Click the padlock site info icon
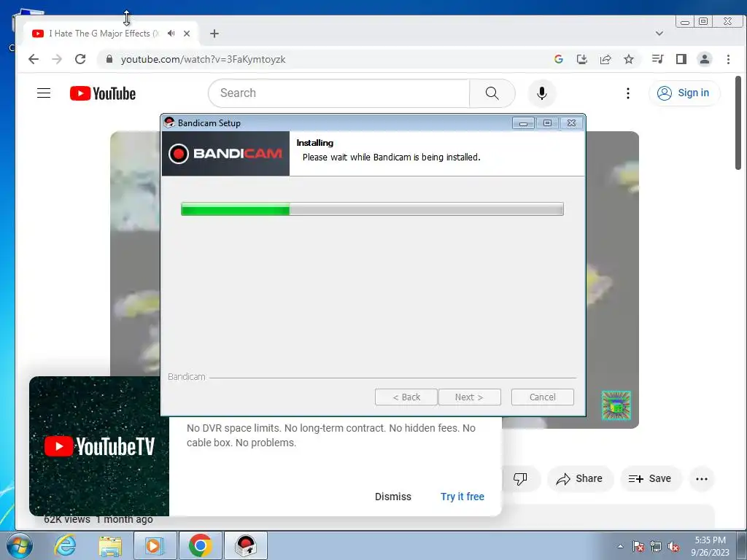The height and width of the screenshot is (560, 747). point(109,59)
